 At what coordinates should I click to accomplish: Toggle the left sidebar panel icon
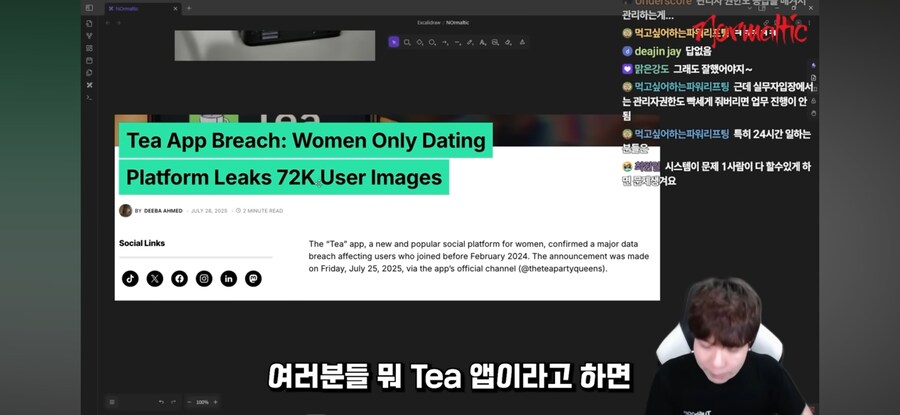click(89, 8)
